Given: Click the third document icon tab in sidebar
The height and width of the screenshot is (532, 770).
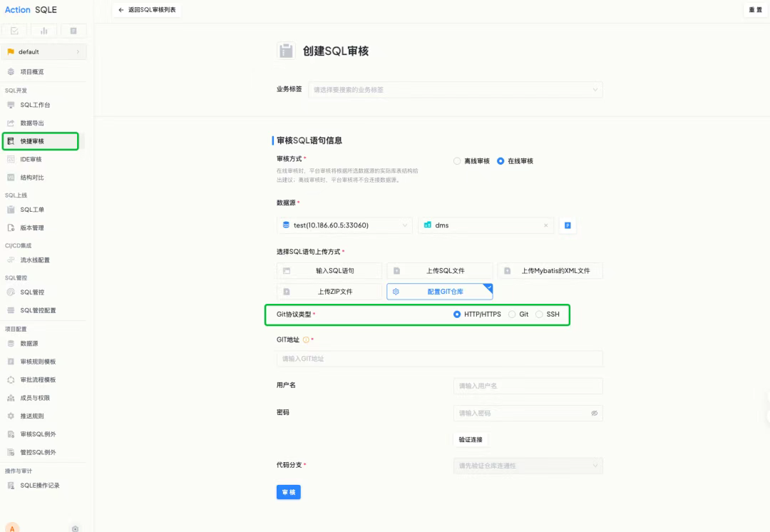Looking at the screenshot, I should 73,31.
